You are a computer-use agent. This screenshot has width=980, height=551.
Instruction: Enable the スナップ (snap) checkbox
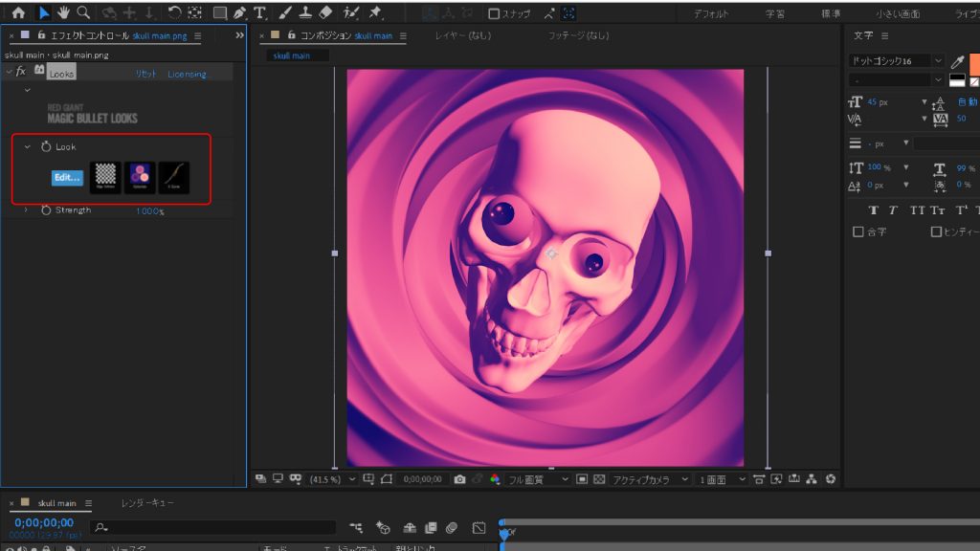pos(494,13)
